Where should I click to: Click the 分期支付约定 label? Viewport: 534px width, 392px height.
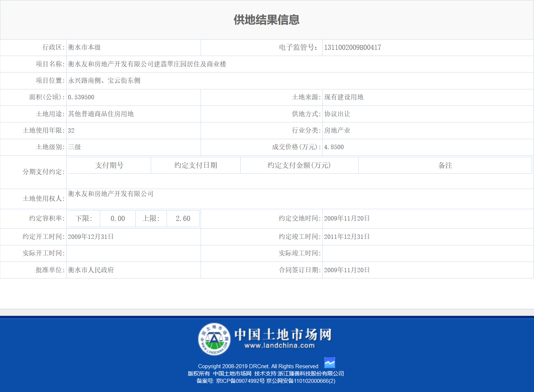click(x=44, y=172)
